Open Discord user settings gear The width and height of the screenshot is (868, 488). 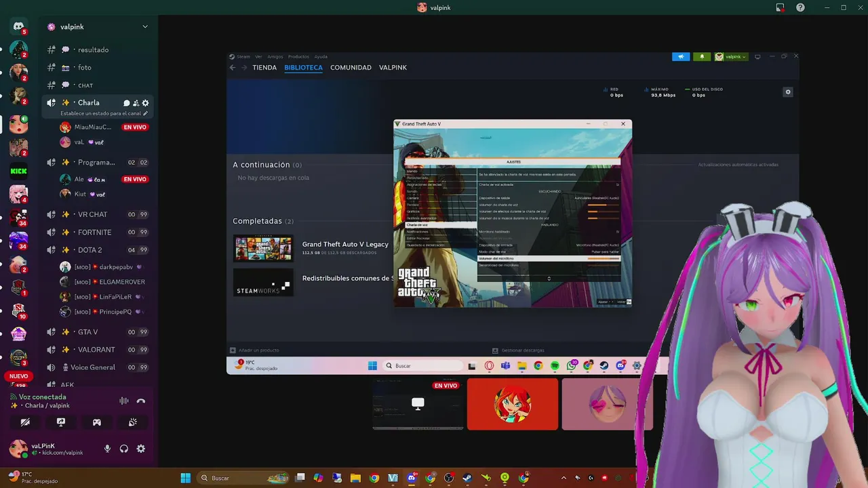(x=141, y=449)
